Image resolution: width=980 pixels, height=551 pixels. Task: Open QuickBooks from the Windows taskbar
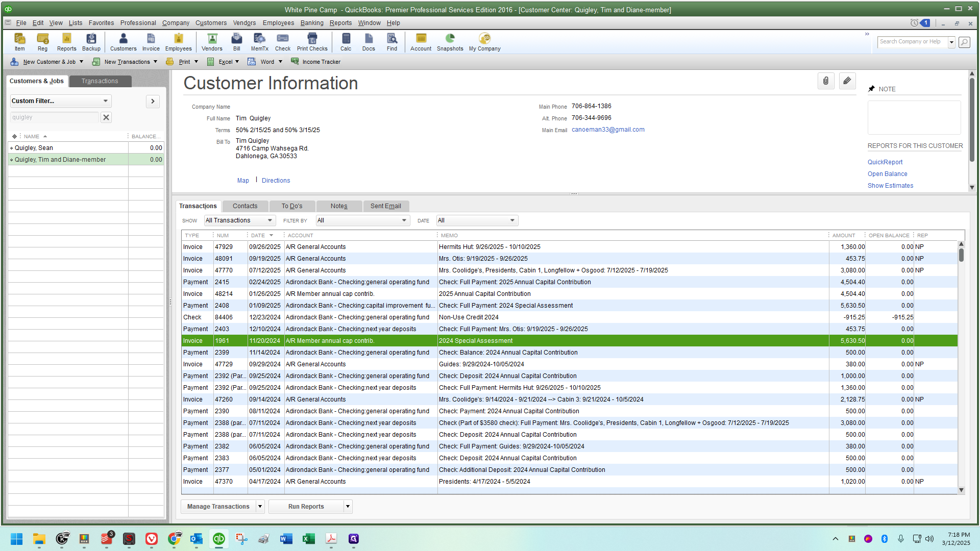pyautogui.click(x=218, y=539)
